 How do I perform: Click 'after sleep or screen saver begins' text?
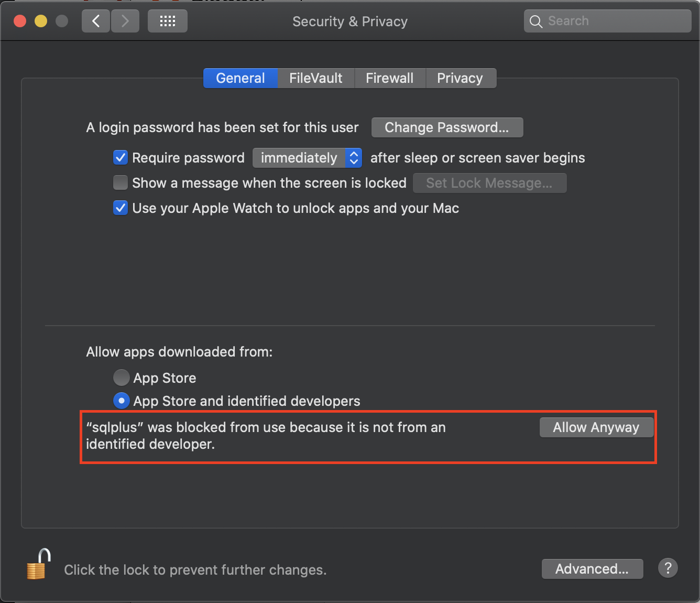pyautogui.click(x=478, y=158)
